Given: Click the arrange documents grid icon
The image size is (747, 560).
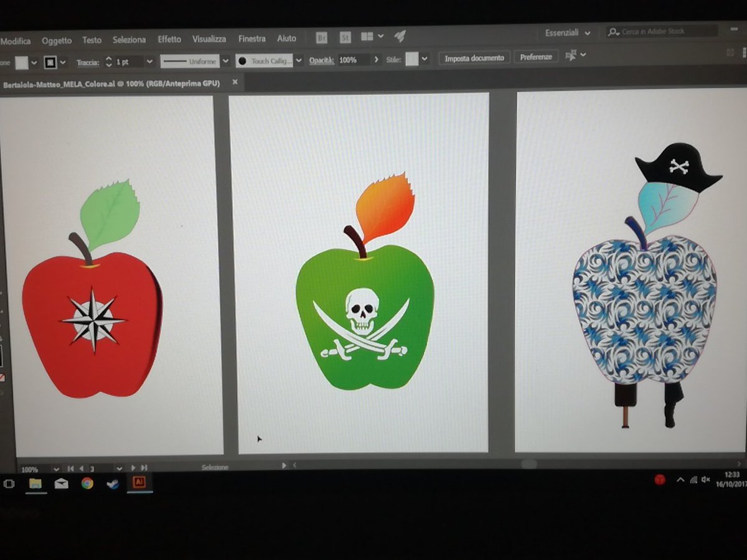Looking at the screenshot, I should tap(367, 37).
